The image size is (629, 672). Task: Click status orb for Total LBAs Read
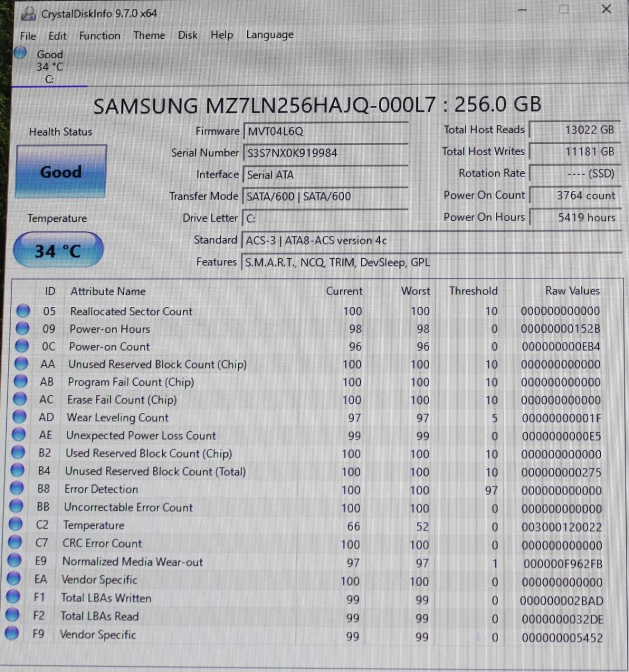13,615
